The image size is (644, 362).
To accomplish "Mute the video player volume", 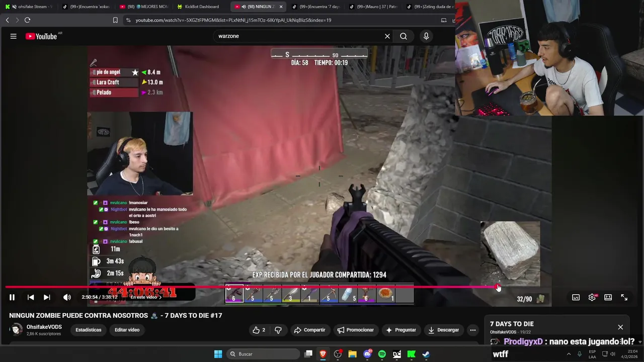I will tap(67, 297).
